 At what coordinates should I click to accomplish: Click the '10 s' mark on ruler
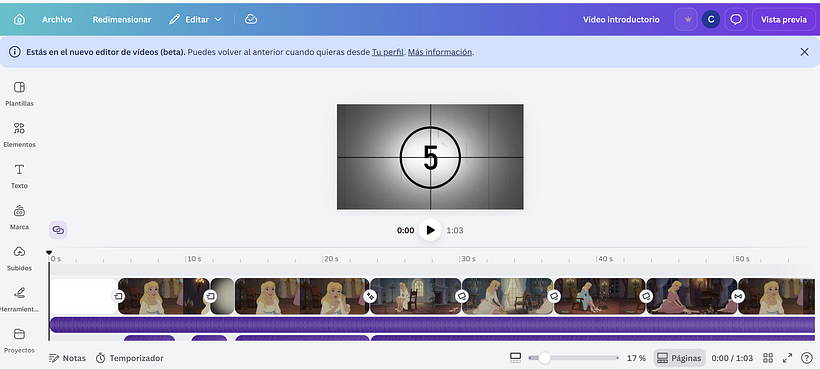coord(194,259)
